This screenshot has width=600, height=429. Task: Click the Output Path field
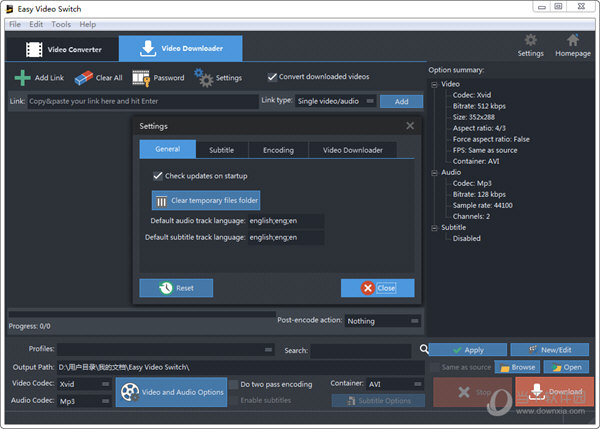tap(241, 367)
